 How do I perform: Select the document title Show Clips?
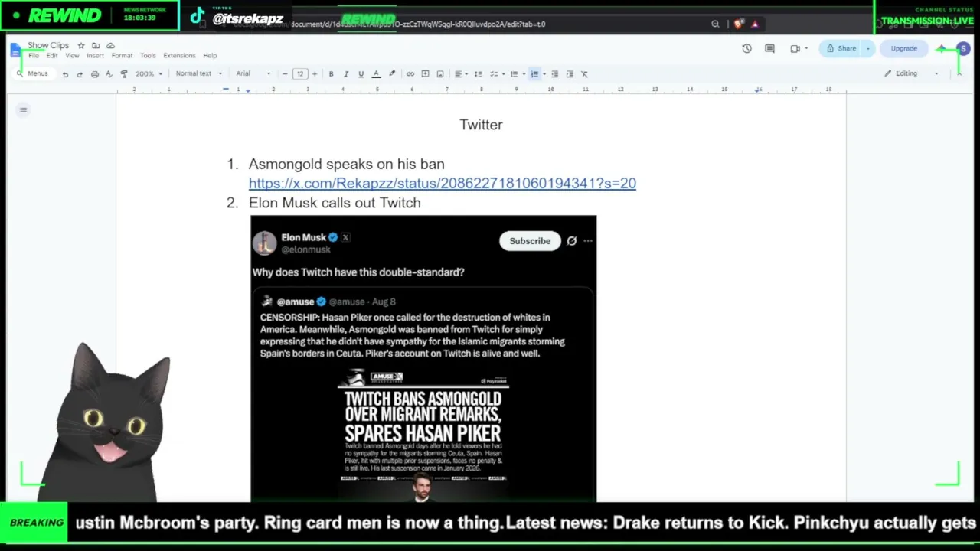coord(48,46)
